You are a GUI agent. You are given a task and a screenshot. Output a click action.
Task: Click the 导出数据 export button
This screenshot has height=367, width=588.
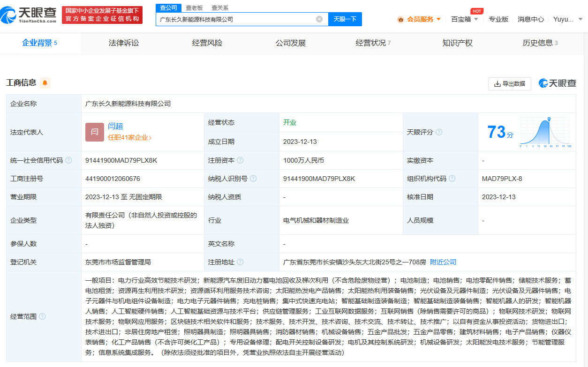(x=509, y=84)
